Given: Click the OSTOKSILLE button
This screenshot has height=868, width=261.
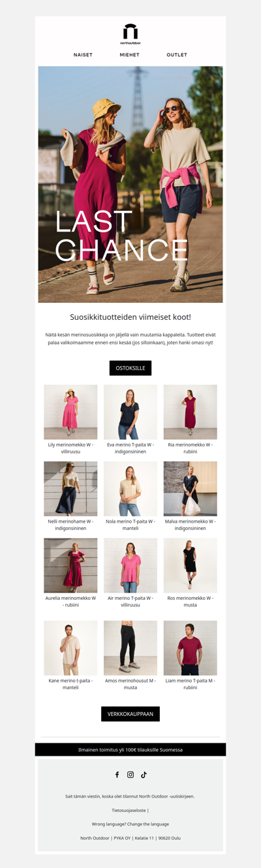Looking at the screenshot, I should pos(130,368).
